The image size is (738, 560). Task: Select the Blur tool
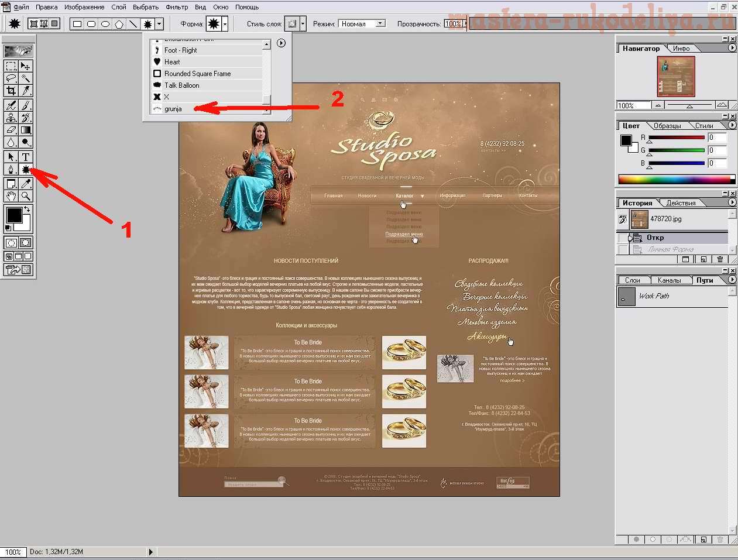tap(11, 142)
